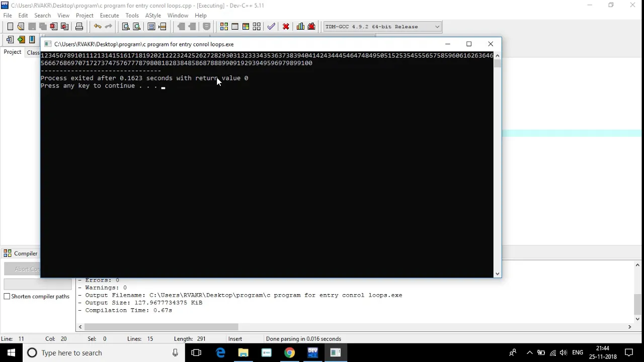Viewport: 644px width, 362px height.
Task: Click the Toggle Bookmark toolbar icon
Action: [207, 27]
